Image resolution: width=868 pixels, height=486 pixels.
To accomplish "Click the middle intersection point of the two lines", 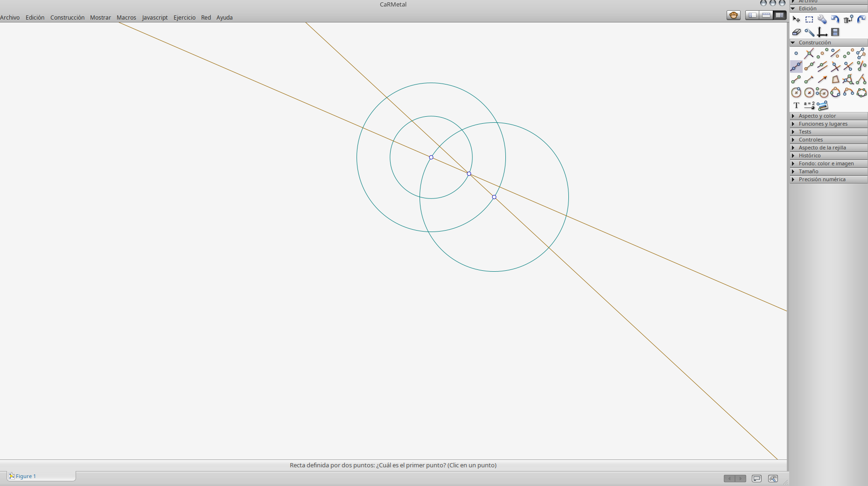I will coord(469,174).
